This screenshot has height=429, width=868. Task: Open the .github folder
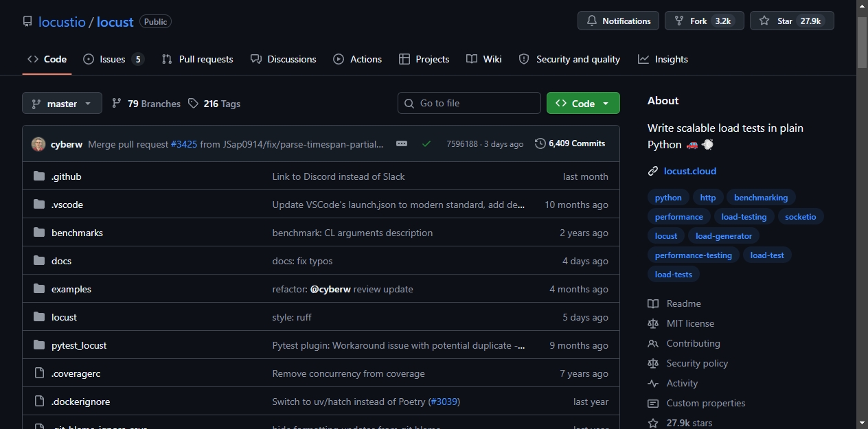tap(67, 176)
